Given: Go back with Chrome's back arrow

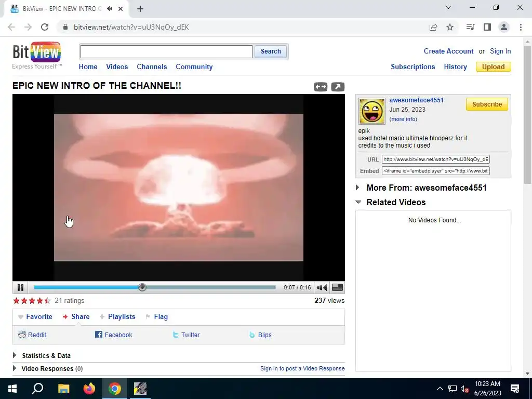Looking at the screenshot, I should tap(11, 27).
